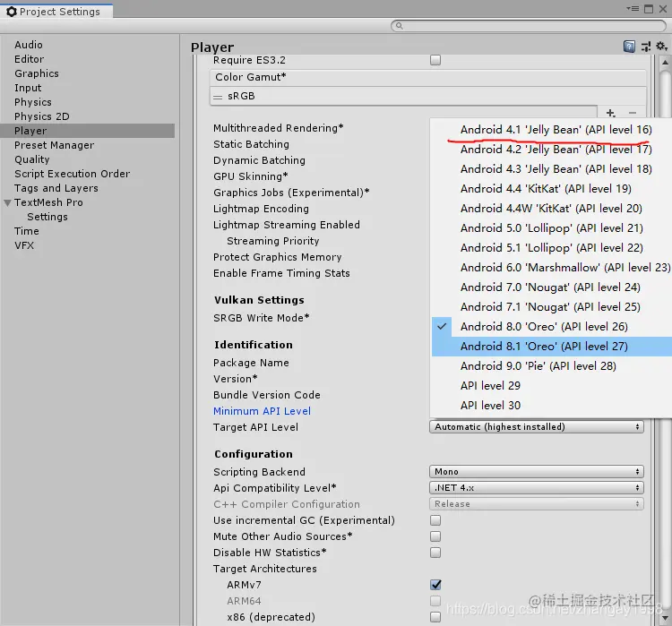672x626 pixels.
Task: Open the Player help reference icon
Action: coord(629,47)
